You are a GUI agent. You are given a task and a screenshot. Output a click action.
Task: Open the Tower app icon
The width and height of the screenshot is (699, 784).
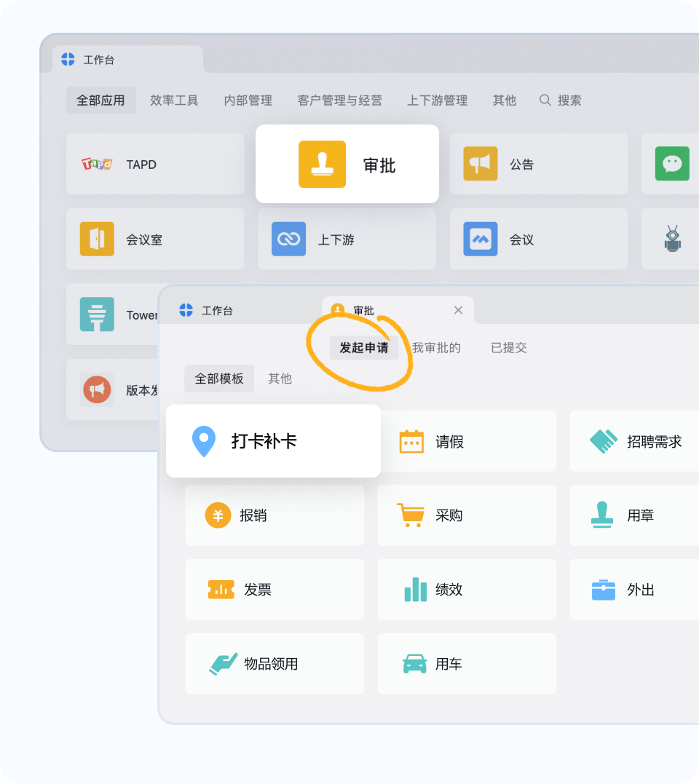point(97,314)
